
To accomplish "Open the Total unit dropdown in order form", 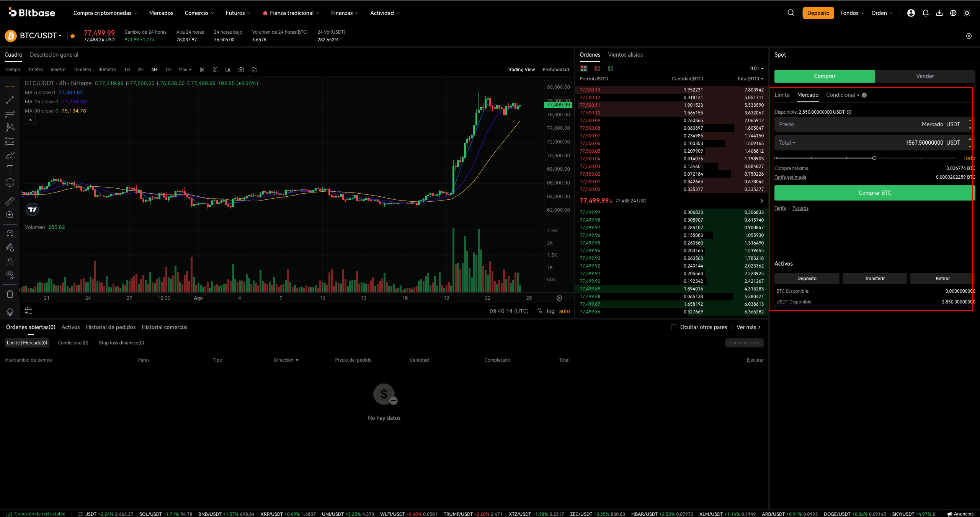I will pos(787,143).
